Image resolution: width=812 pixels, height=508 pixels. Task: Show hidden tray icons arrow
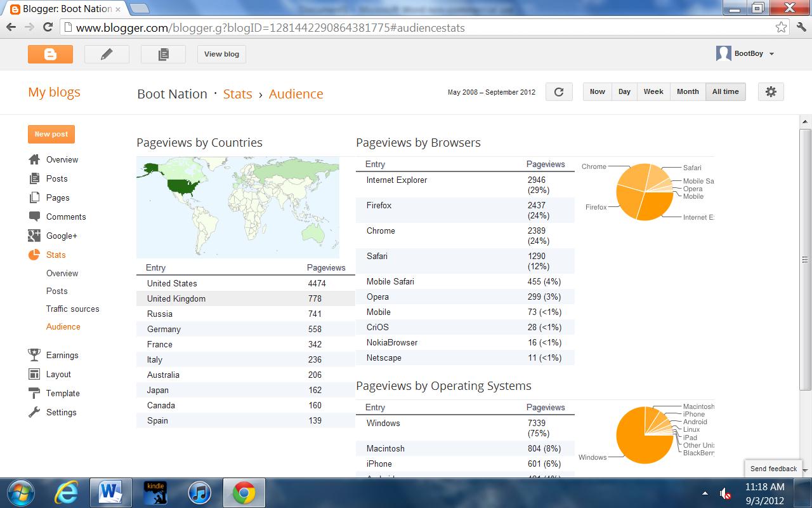point(705,493)
